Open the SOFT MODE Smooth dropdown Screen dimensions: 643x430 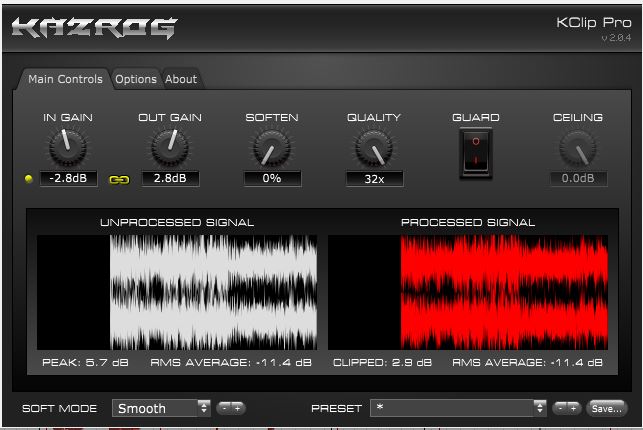pyautogui.click(x=162, y=408)
